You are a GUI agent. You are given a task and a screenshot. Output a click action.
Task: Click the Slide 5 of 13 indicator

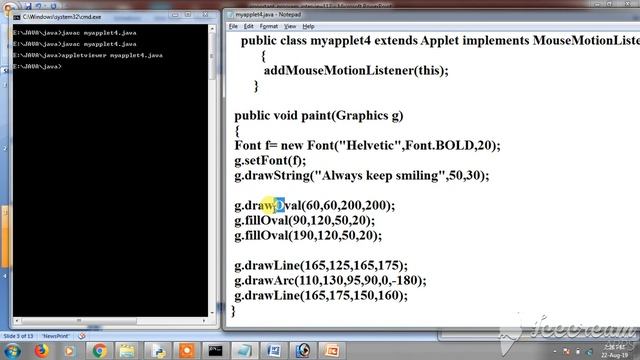click(18, 336)
